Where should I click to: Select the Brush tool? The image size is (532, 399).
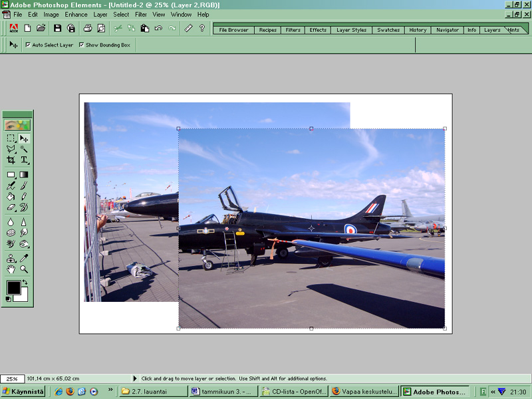(x=24, y=186)
